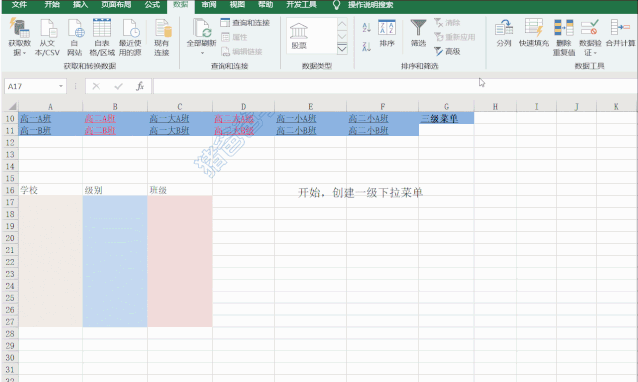Click the lightbulb Tell Me icon
This screenshot has height=382, width=638.
coord(336,5)
